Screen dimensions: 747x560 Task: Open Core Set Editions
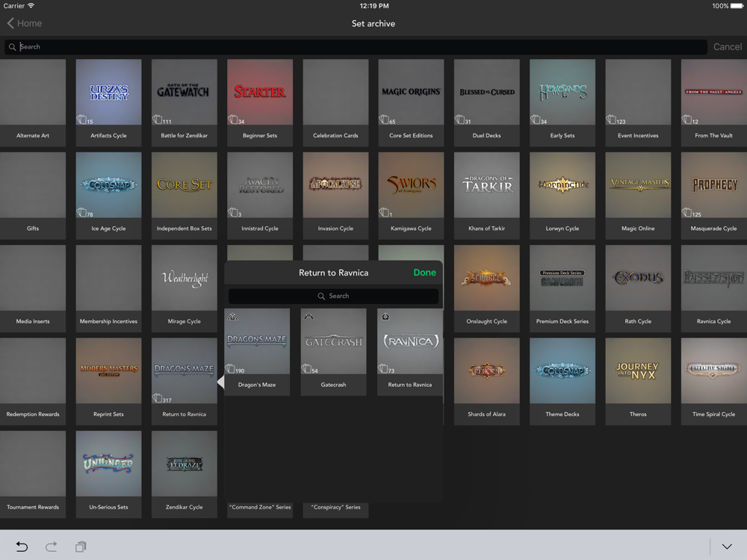pyautogui.click(x=411, y=103)
